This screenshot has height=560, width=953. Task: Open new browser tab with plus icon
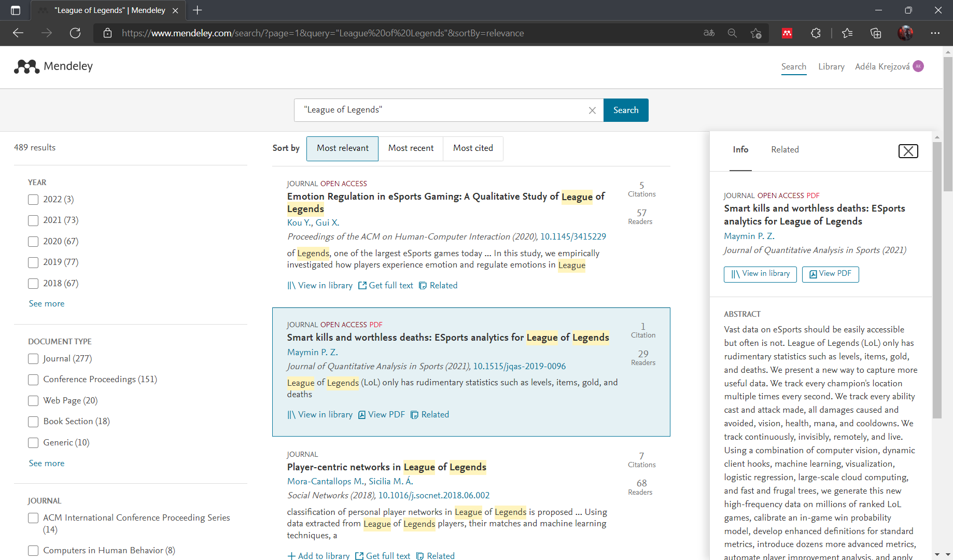click(198, 10)
